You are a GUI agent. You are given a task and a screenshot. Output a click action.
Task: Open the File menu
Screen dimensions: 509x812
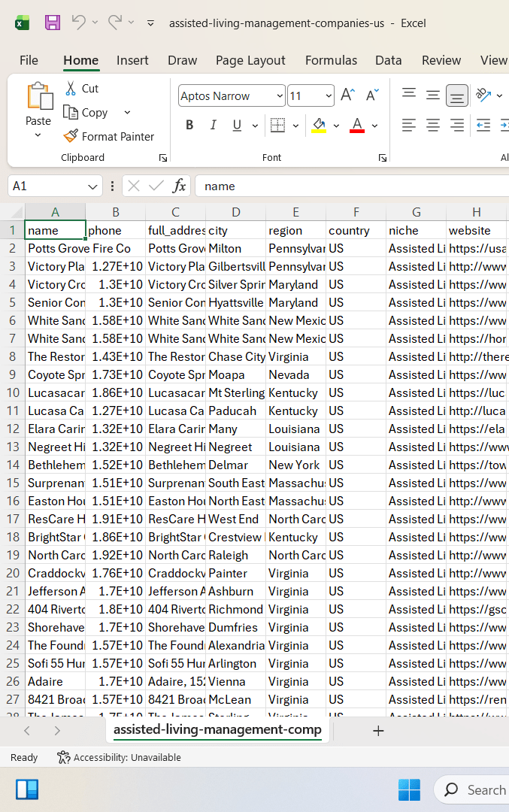[29, 60]
